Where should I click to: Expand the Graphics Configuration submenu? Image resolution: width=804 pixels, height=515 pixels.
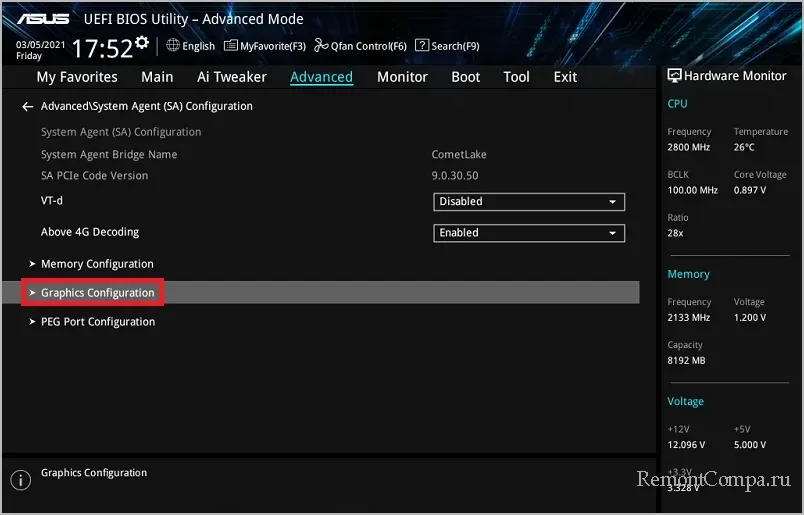(97, 293)
